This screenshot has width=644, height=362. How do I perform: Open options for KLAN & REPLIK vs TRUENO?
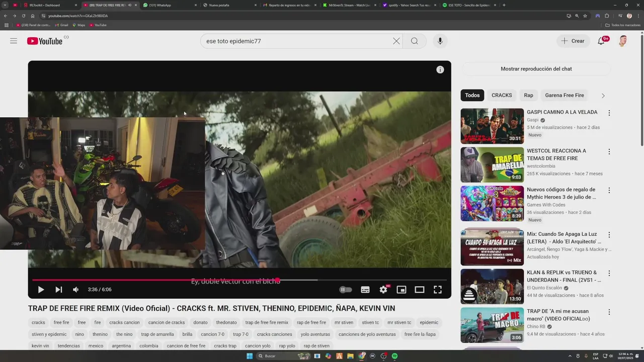[x=609, y=274]
